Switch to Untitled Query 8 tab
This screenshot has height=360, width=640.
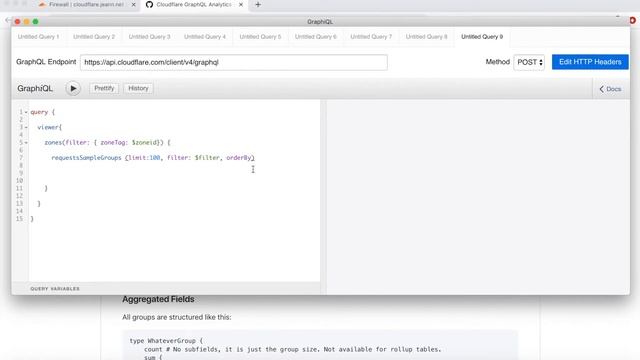tap(427, 37)
